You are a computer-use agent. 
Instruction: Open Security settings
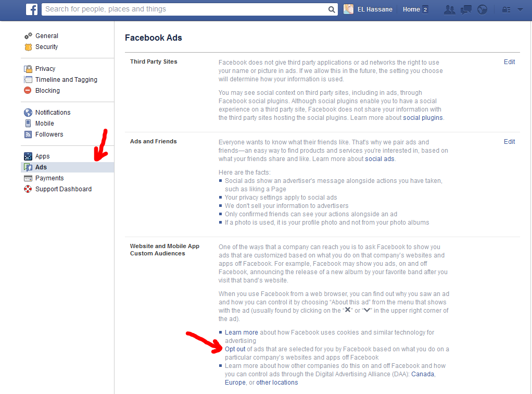pos(46,47)
